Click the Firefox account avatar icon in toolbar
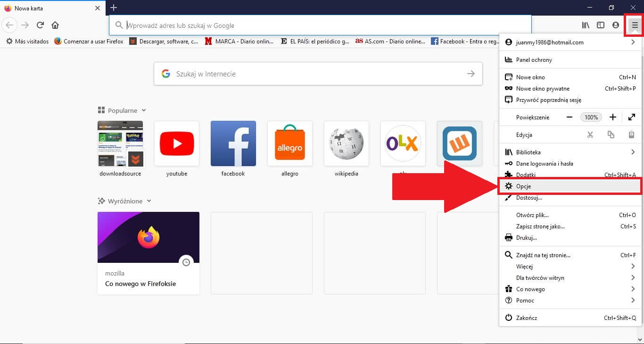 point(616,25)
